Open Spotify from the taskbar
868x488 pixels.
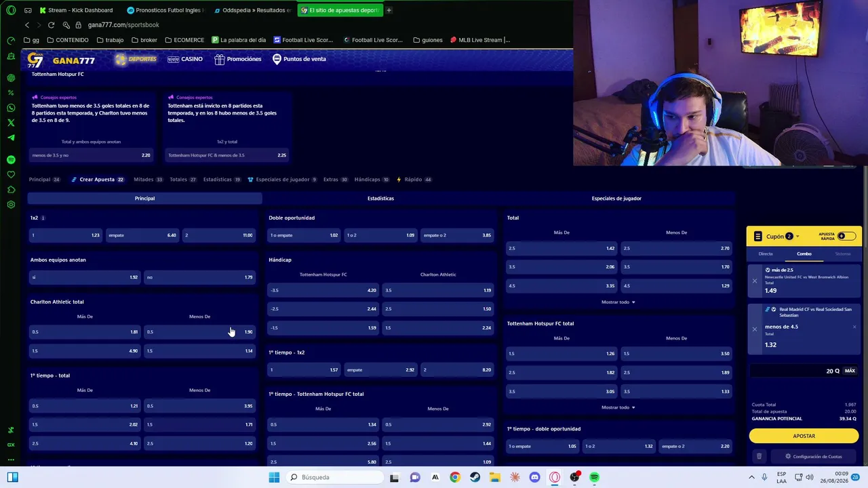tap(594, 477)
